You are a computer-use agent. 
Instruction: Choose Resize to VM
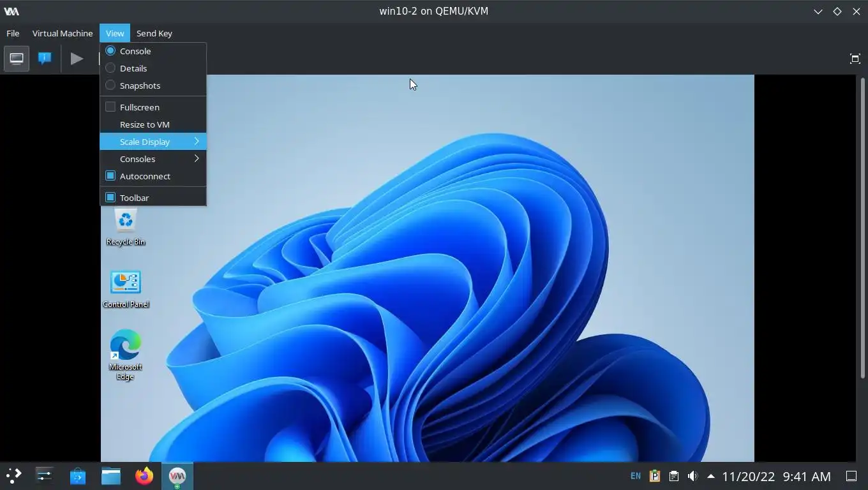point(153,124)
